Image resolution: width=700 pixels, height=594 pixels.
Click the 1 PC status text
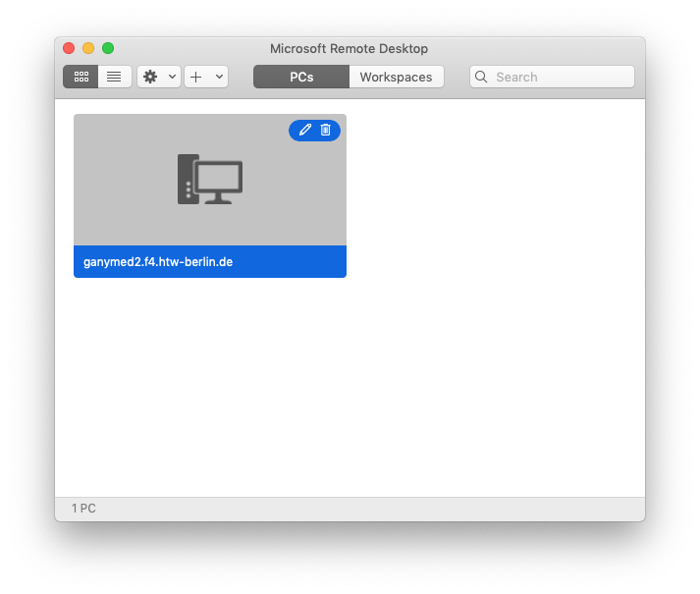pos(83,509)
